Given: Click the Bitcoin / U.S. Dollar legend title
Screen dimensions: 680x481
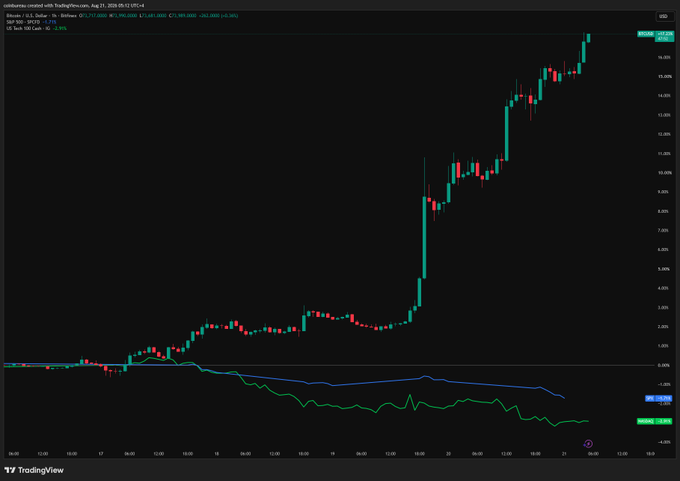Looking at the screenshot, I should click(x=42, y=16).
